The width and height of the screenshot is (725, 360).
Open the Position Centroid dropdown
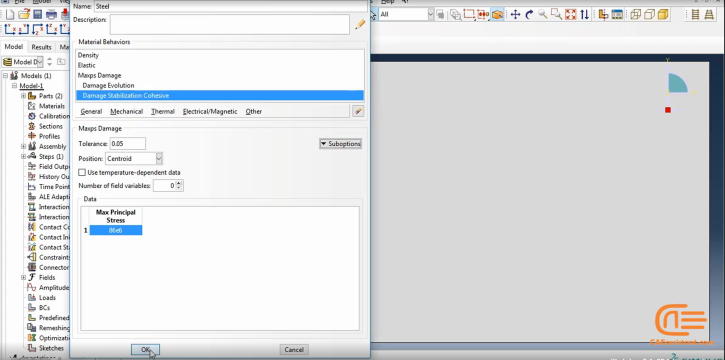(x=134, y=159)
